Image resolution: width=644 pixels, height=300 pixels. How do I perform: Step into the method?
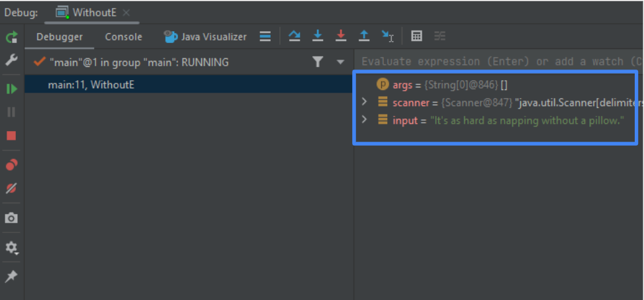point(318,36)
